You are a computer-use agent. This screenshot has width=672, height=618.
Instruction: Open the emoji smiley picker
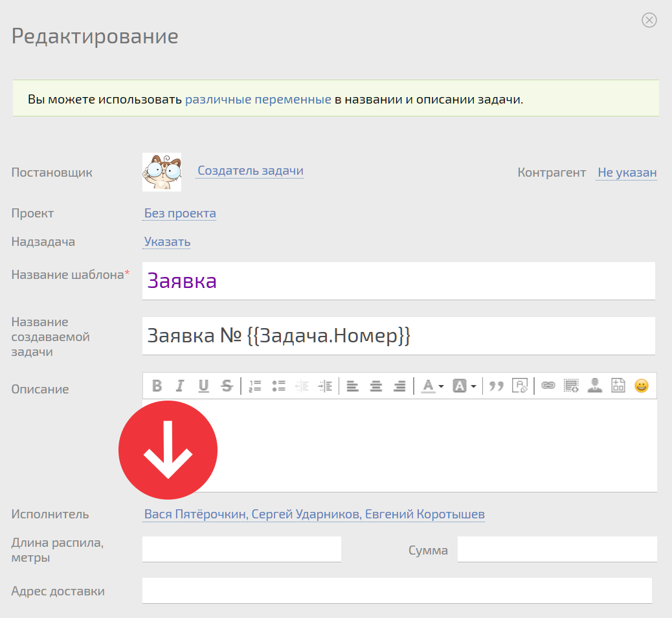point(642,386)
